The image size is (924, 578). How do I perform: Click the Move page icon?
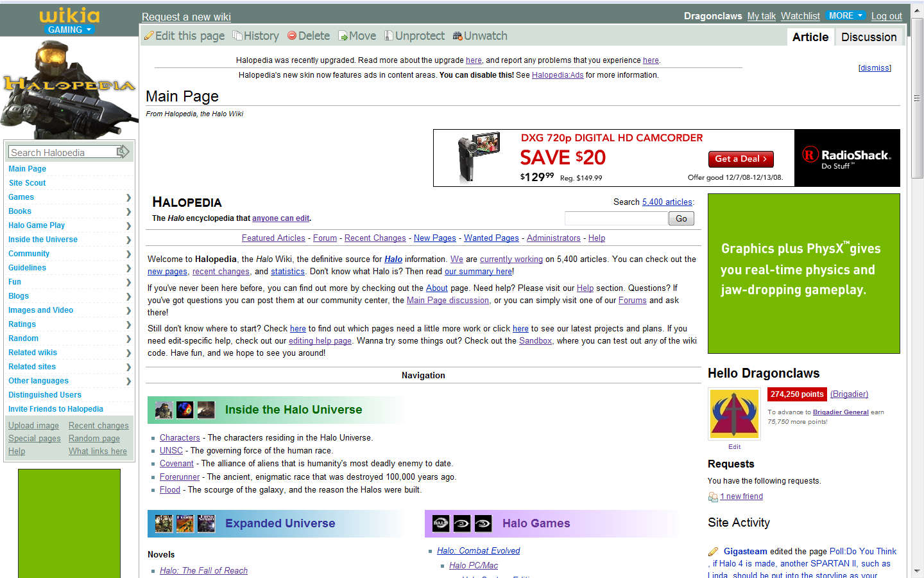tap(343, 36)
